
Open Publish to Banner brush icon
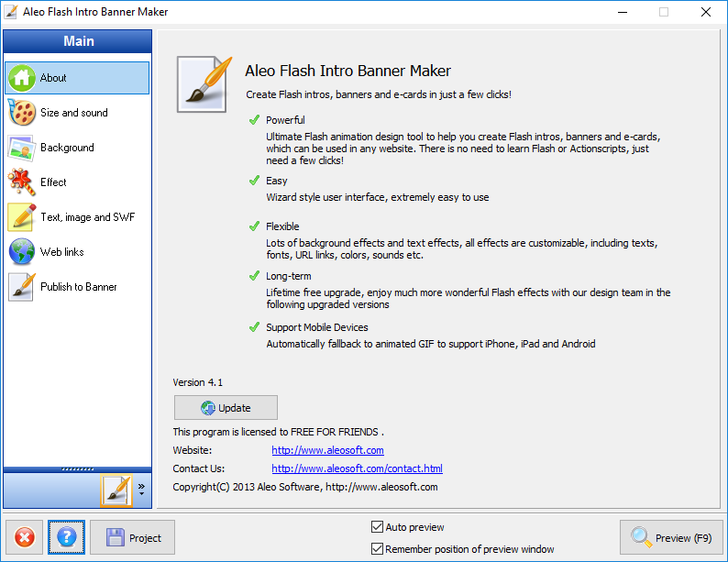click(x=21, y=287)
